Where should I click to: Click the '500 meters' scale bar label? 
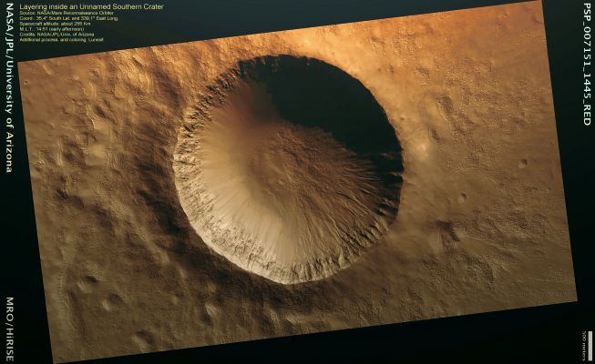pyautogui.click(x=584, y=346)
